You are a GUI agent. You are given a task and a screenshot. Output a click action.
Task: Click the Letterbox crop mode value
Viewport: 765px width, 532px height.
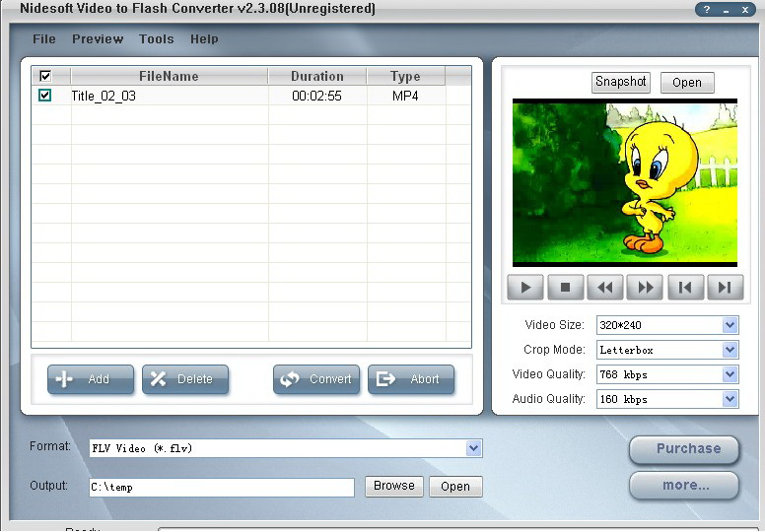626,350
